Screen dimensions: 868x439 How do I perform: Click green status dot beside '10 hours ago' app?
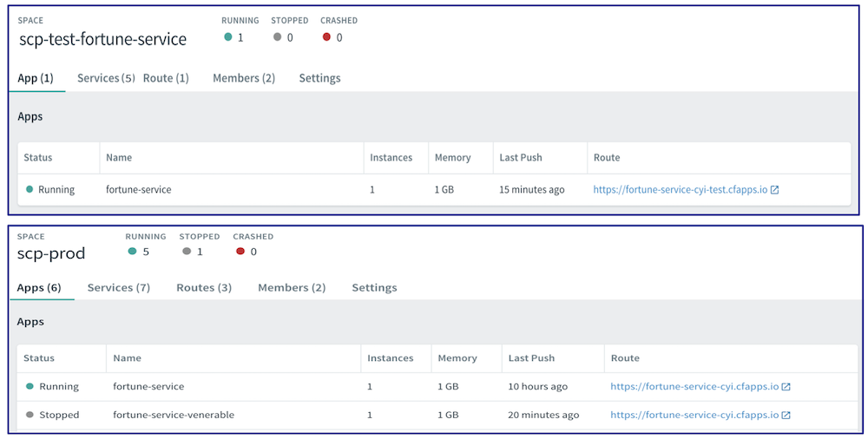pyautogui.click(x=30, y=386)
